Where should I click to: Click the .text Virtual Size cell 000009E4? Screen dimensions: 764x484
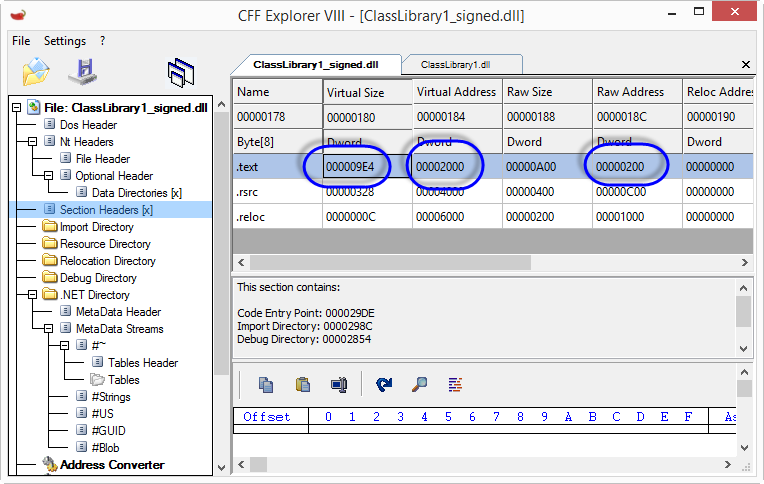pyautogui.click(x=367, y=167)
